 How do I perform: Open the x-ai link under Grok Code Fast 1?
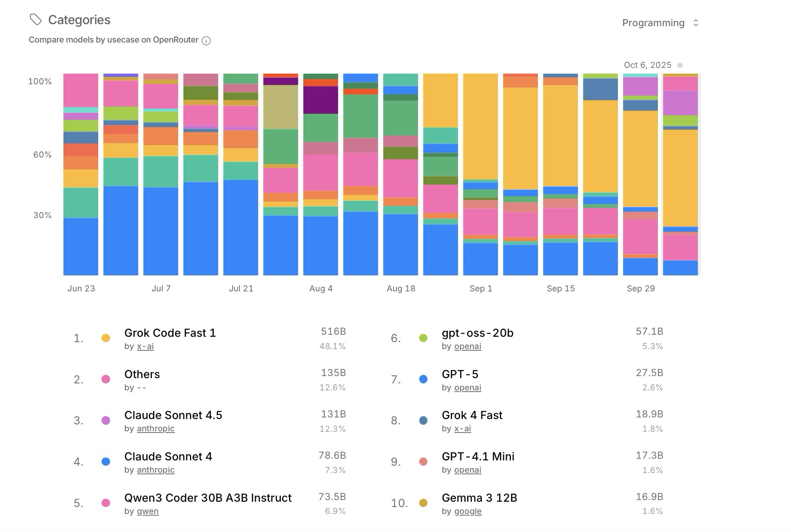(145, 347)
